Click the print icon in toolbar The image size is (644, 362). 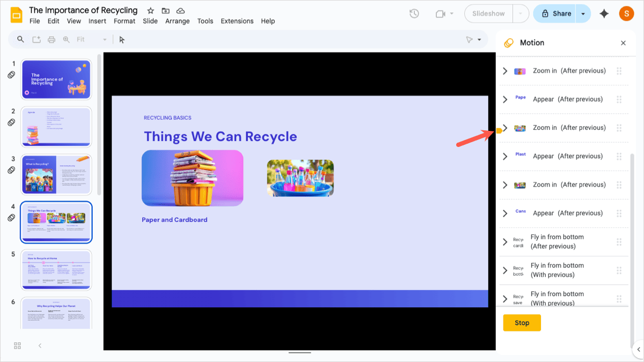52,40
